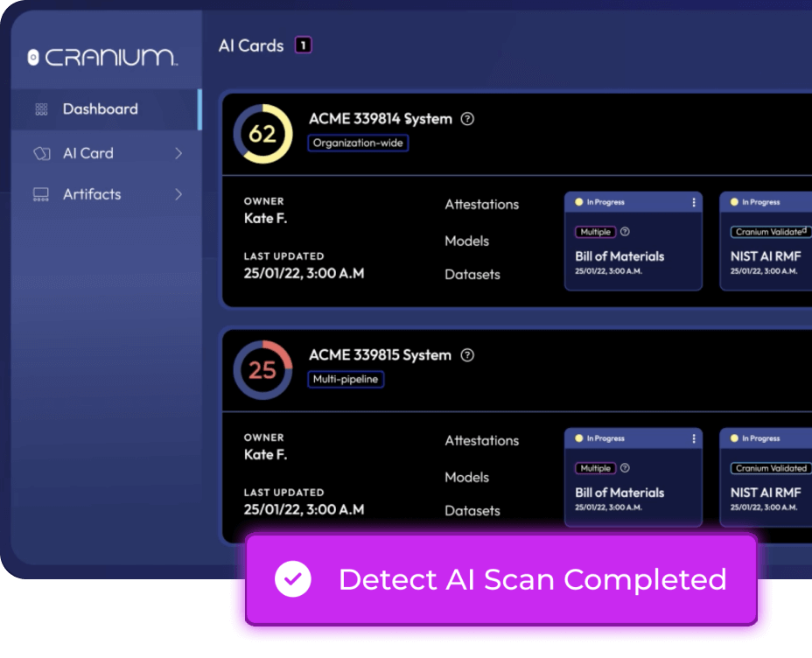Open the help icon beside ACME 339814 System
Image resolution: width=812 pixels, height=658 pixels.
click(x=466, y=118)
